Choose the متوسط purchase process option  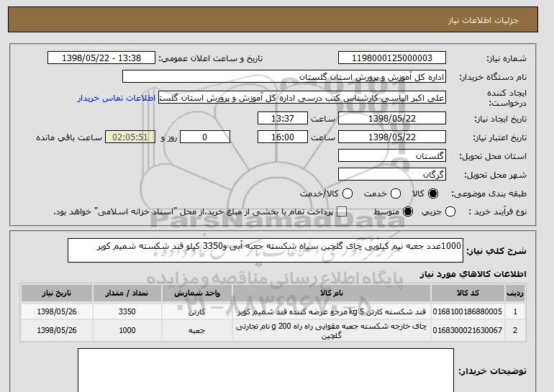tap(408, 212)
